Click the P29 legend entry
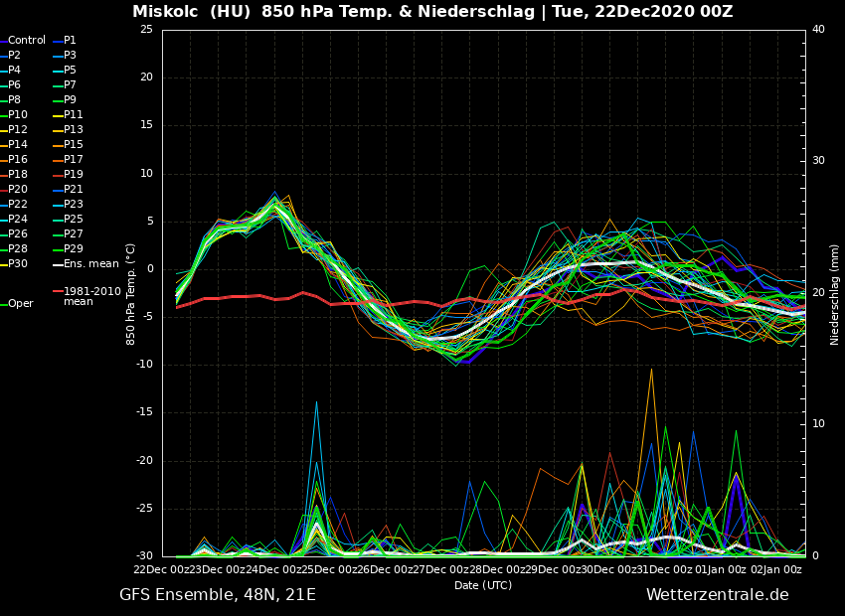845x616 pixels. pos(73,249)
